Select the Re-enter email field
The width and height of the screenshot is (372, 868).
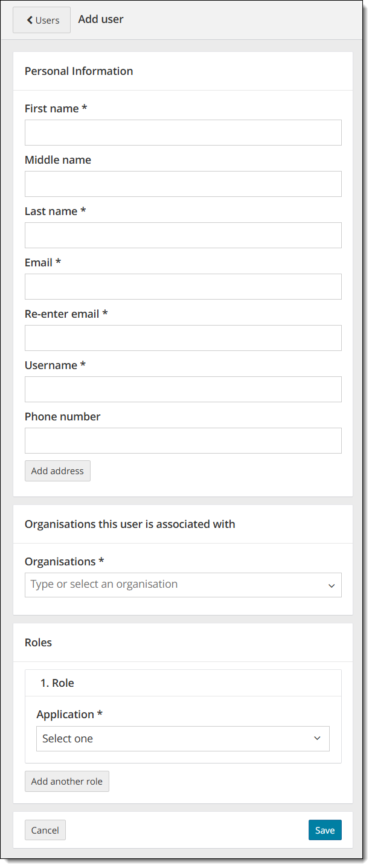point(183,338)
